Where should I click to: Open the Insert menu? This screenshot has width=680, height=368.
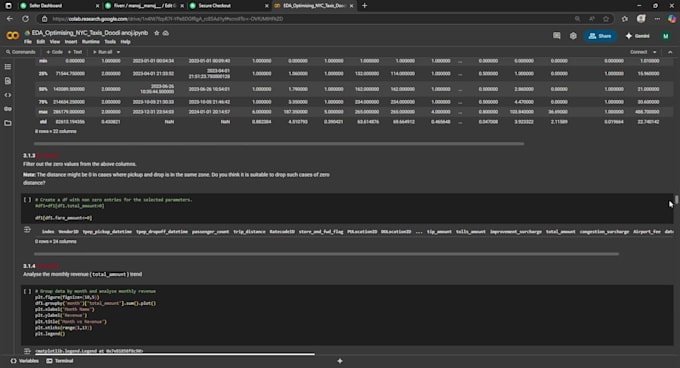71,42
